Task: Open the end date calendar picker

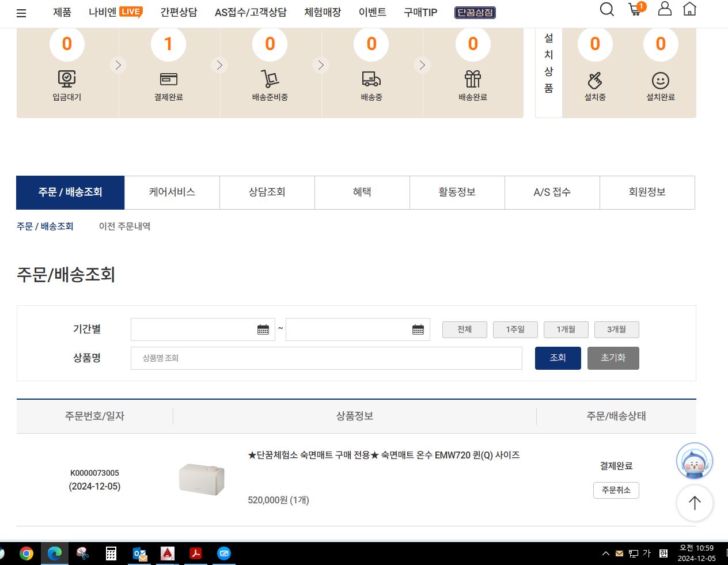Action: 418,329
